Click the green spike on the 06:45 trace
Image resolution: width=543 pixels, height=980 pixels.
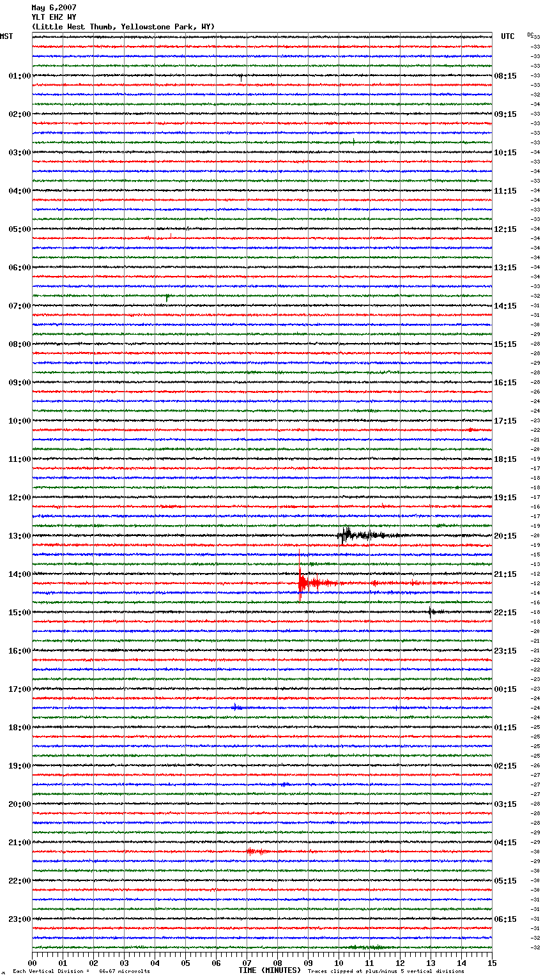(x=167, y=298)
